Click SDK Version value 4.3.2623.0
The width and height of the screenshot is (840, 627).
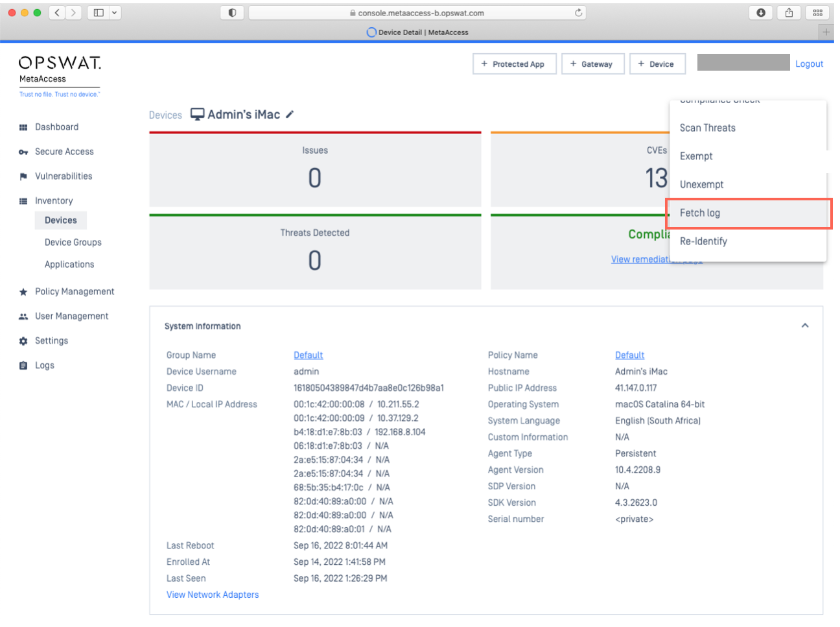tap(636, 503)
